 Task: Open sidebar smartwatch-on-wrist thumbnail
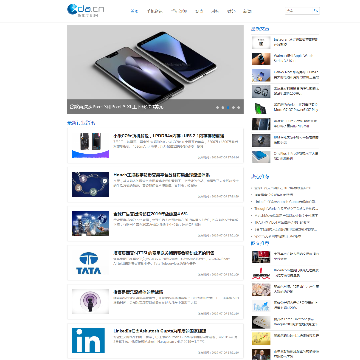pos(261,59)
